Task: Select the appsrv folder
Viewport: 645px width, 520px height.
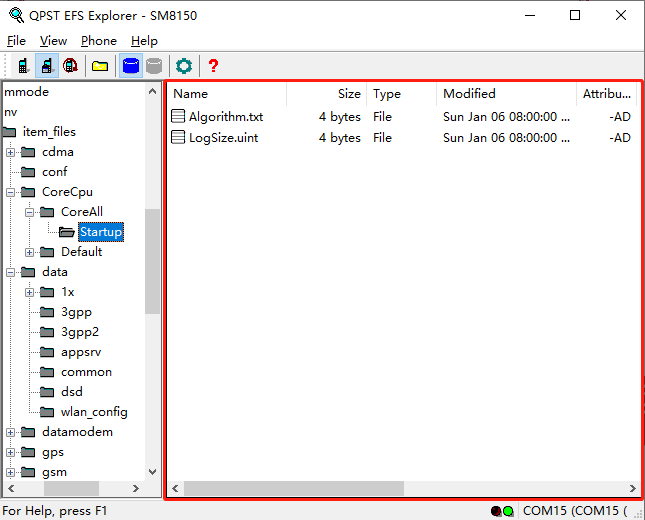Action: pos(81,352)
